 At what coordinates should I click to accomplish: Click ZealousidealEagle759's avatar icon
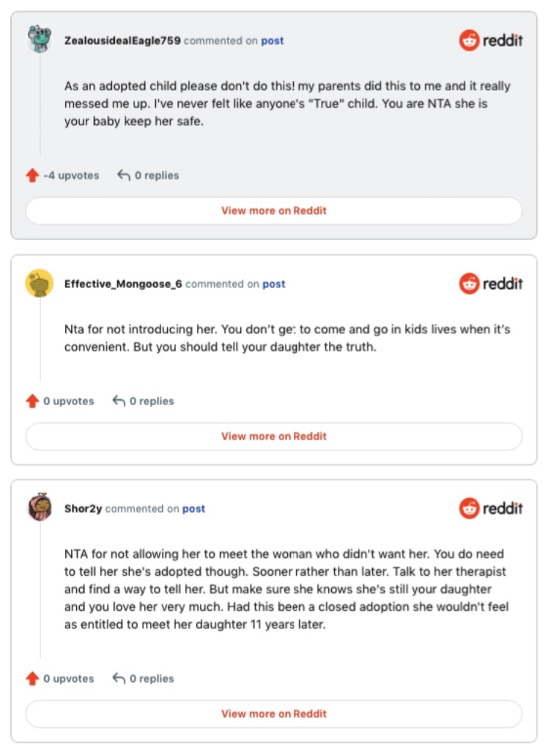pos(39,39)
